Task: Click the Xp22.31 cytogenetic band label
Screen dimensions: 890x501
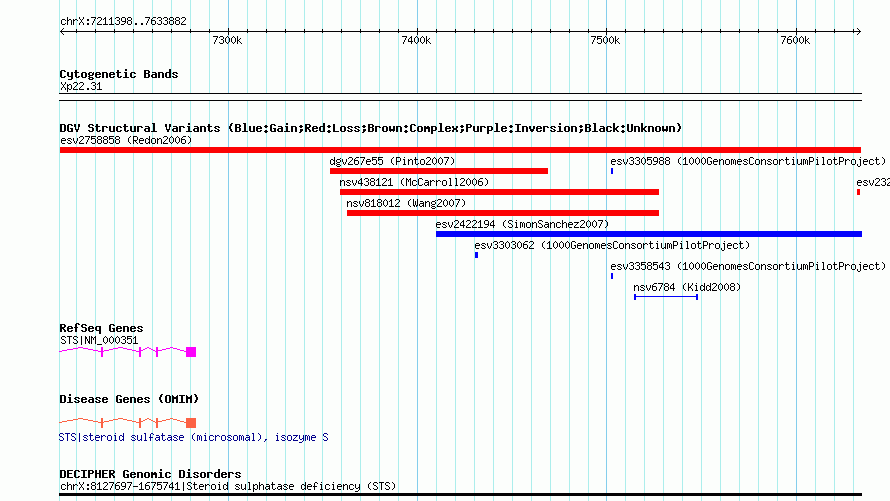Action: (81, 87)
